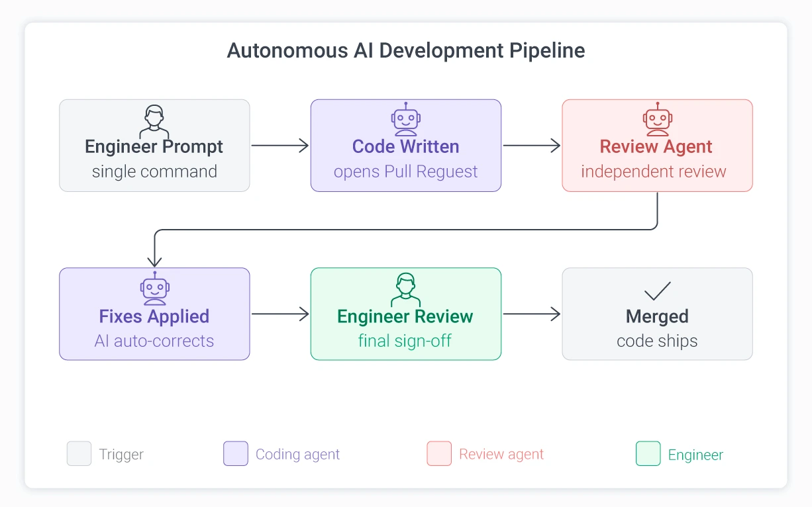Click the robot icon above Code Written
Viewport: 812px width, 507px height.
tap(406, 119)
